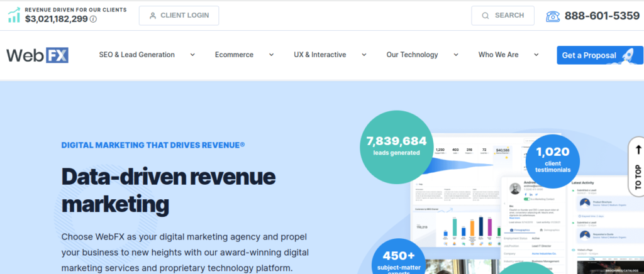Expand the chevron next to SEO & Lead Generation
The width and height of the screenshot is (644, 274).
192,55
